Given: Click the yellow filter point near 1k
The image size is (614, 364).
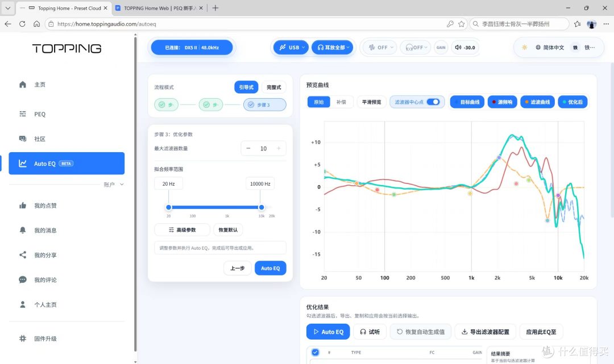Looking at the screenshot, I should click(x=470, y=194).
